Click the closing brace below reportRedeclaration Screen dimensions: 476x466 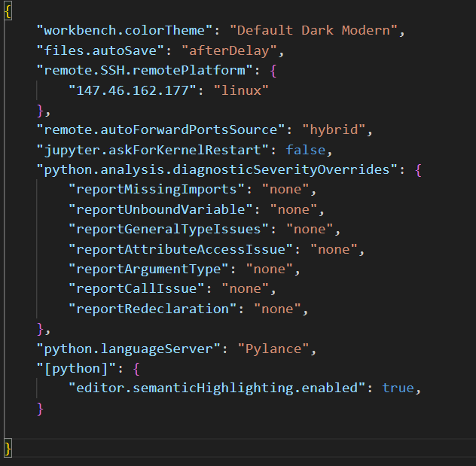(40, 329)
